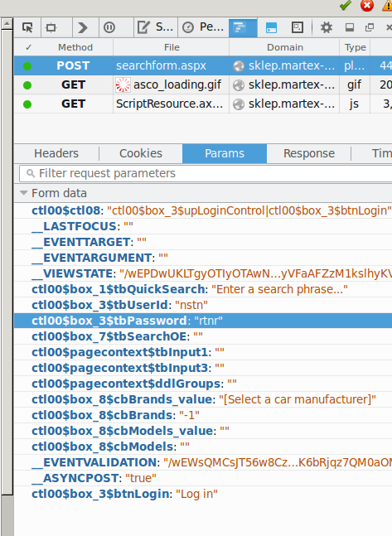Open the Cookies tab
The image size is (392, 536).
pos(141,153)
